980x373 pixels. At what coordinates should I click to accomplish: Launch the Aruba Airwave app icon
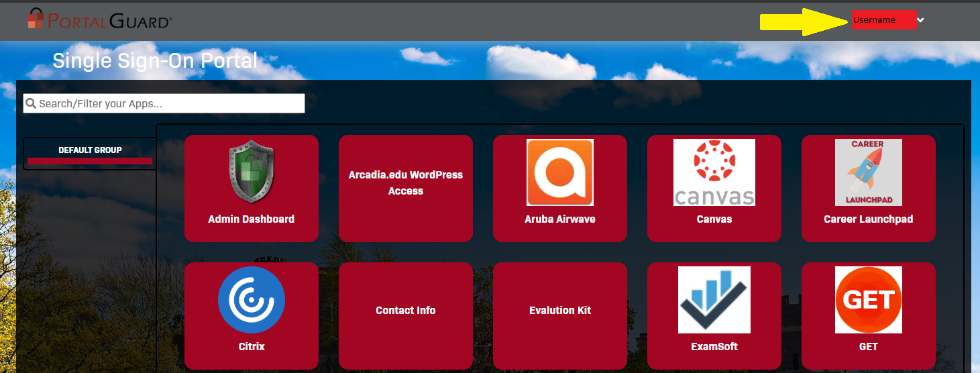tap(560, 172)
